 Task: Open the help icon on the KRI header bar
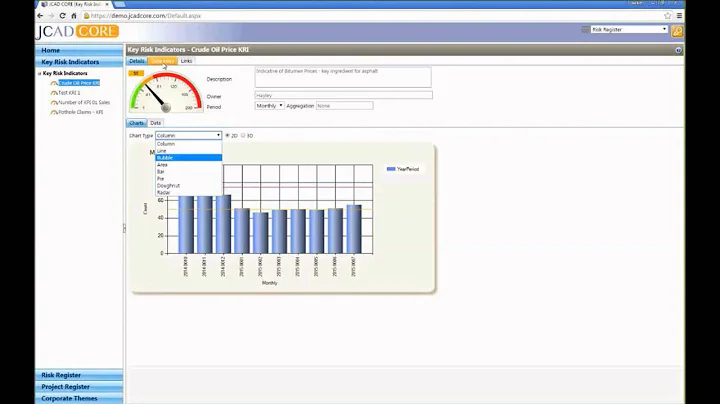click(678, 50)
